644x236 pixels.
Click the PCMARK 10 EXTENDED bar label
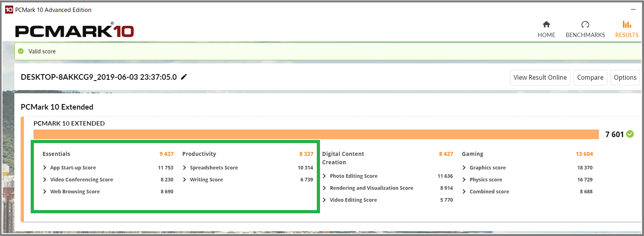pos(69,124)
